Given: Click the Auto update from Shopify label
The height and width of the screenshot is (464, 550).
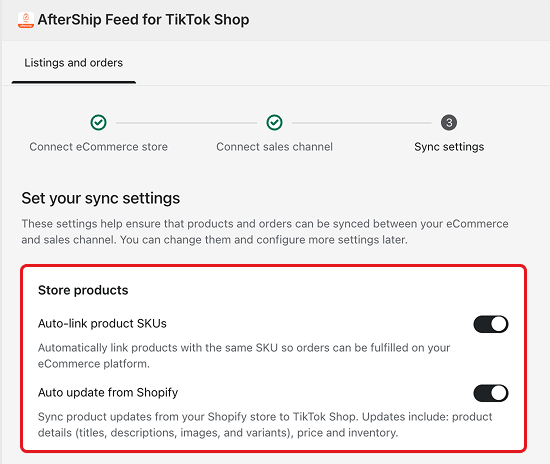Looking at the screenshot, I should 108,392.
